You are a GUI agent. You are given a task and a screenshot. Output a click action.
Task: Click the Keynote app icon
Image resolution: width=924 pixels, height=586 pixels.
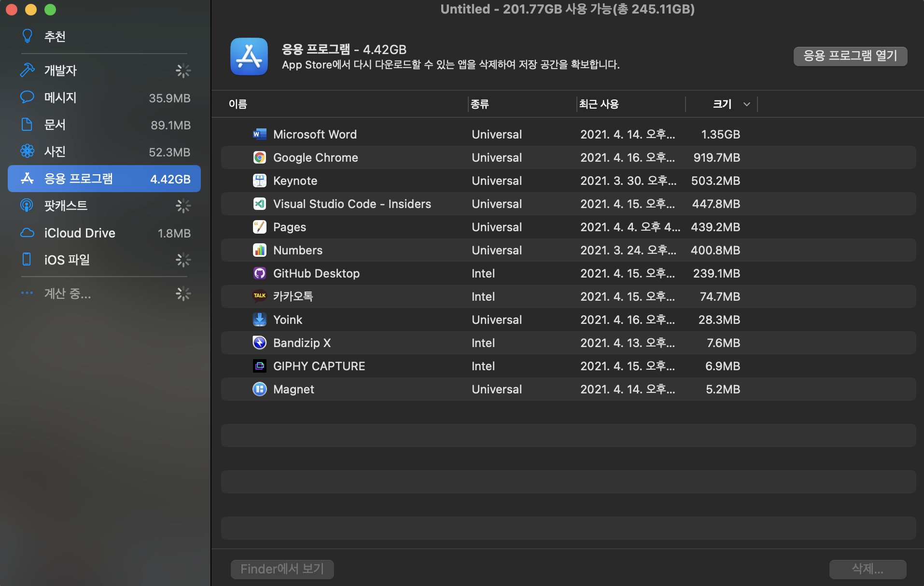click(259, 181)
